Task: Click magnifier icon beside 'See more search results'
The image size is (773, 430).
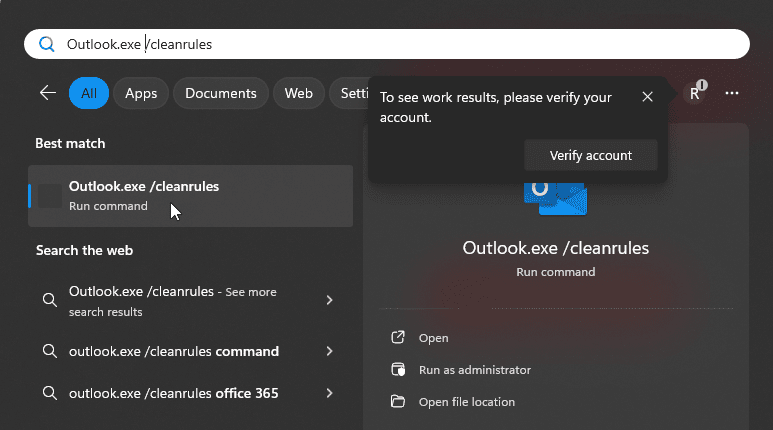Action: [x=49, y=299]
